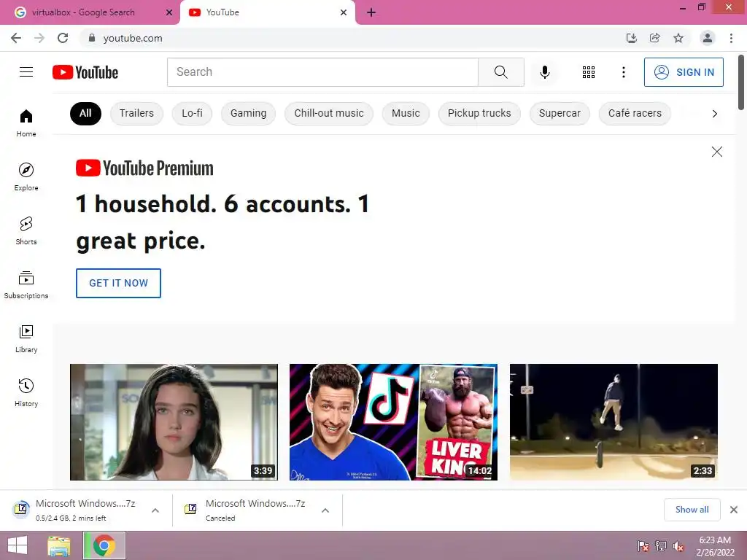
Task: Expand options for the Canceled download
Action: (325, 510)
